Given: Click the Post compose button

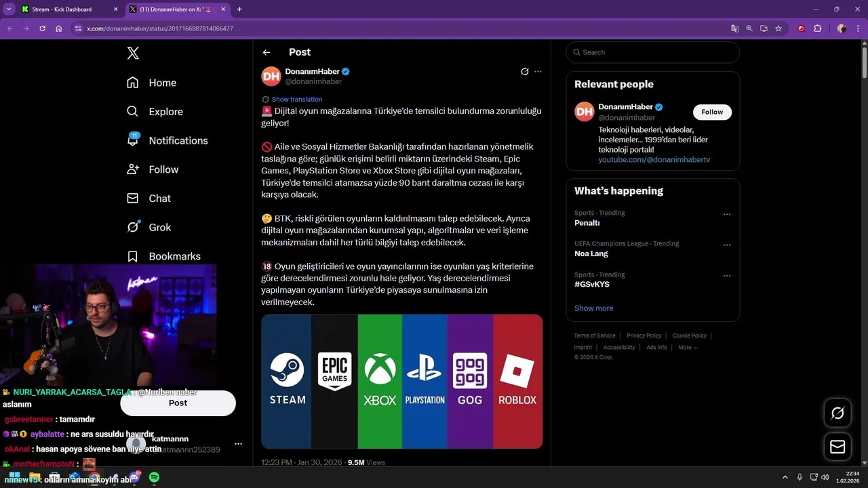Looking at the screenshot, I should pyautogui.click(x=178, y=403).
